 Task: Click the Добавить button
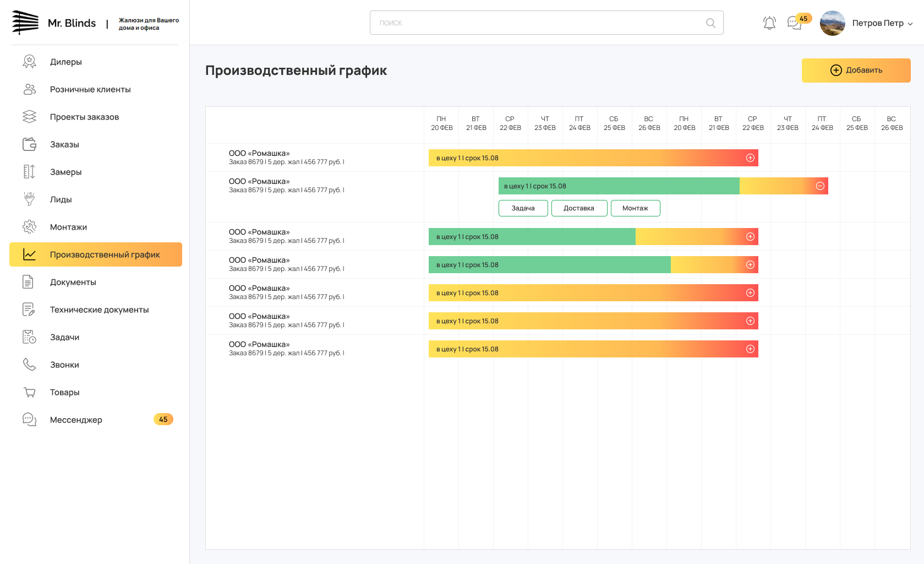[856, 70]
